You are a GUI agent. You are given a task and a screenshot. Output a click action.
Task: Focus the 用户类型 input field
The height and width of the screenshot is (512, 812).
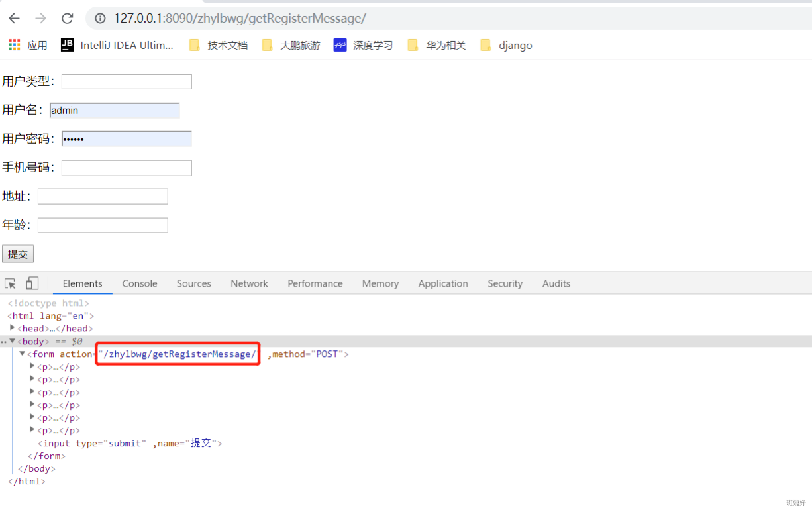[127, 81]
